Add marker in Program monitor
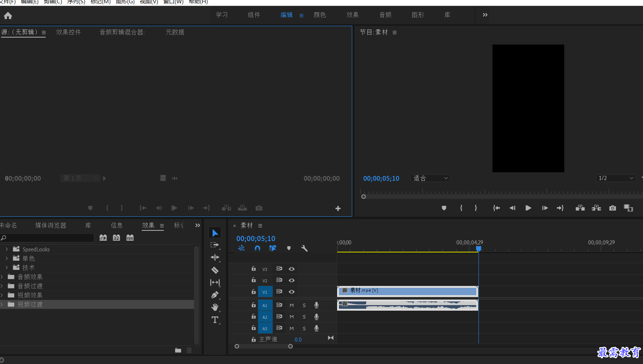643x364 pixels. pos(444,208)
